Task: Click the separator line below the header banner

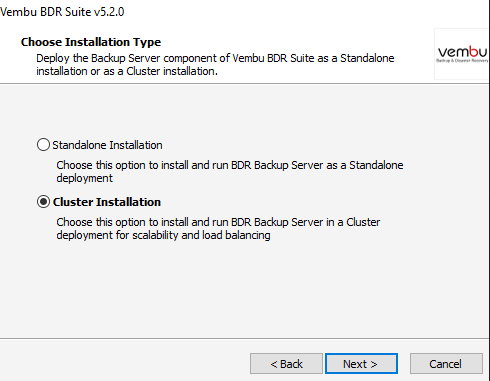Action: tap(244, 83)
